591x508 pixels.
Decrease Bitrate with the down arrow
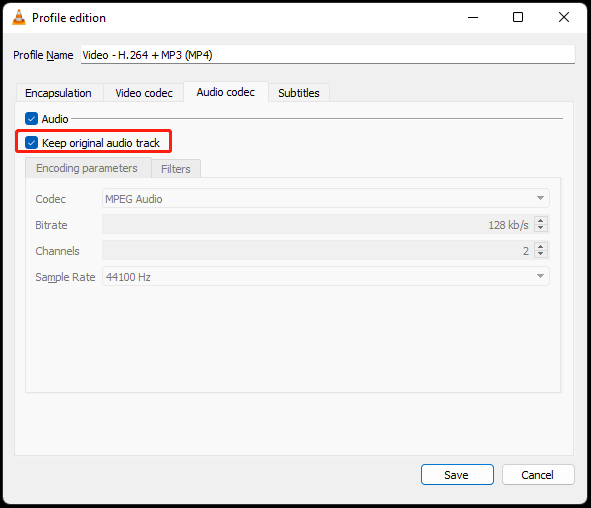click(541, 228)
